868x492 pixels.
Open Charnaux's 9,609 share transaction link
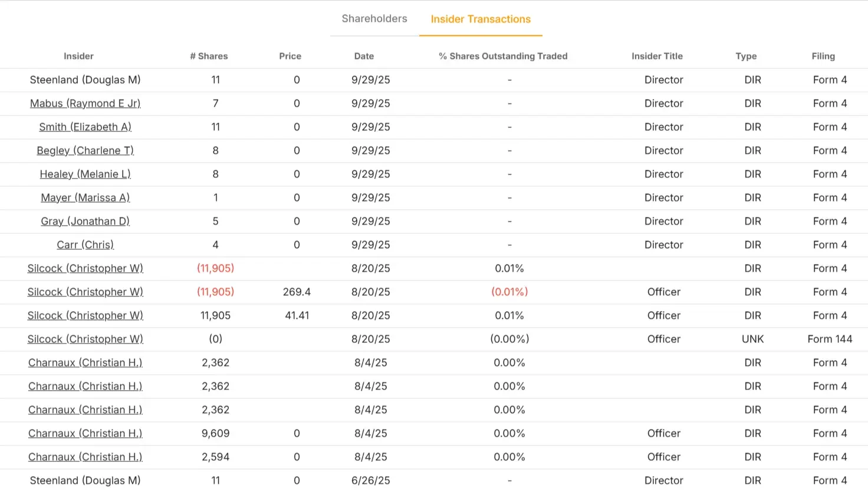(x=85, y=433)
